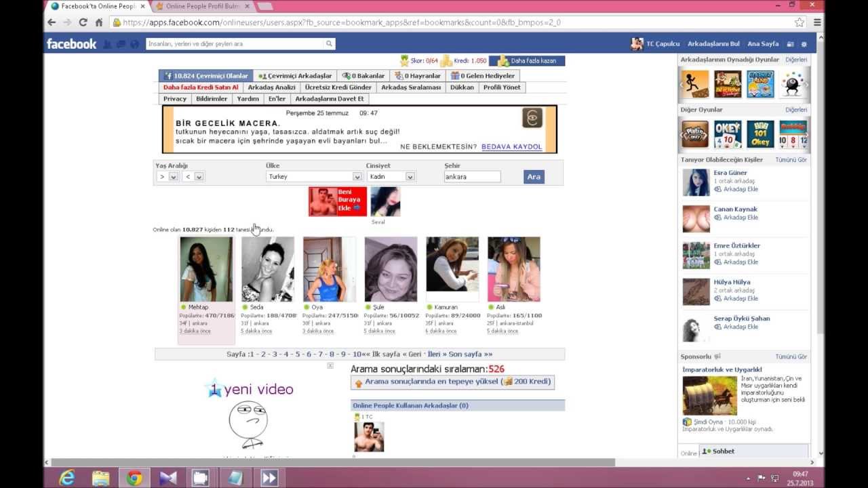This screenshot has width=868, height=488.
Task: Launch the Okey 10 game icon
Action: pos(728,134)
